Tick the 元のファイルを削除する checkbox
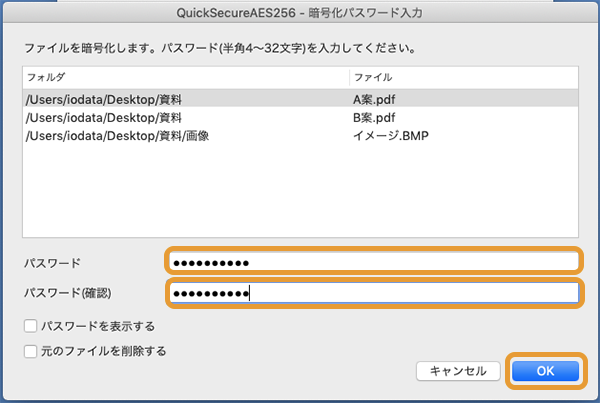 coord(32,351)
